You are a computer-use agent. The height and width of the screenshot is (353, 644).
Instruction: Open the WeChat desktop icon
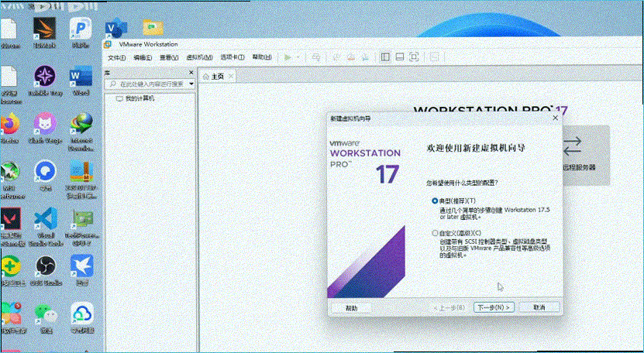(46, 318)
